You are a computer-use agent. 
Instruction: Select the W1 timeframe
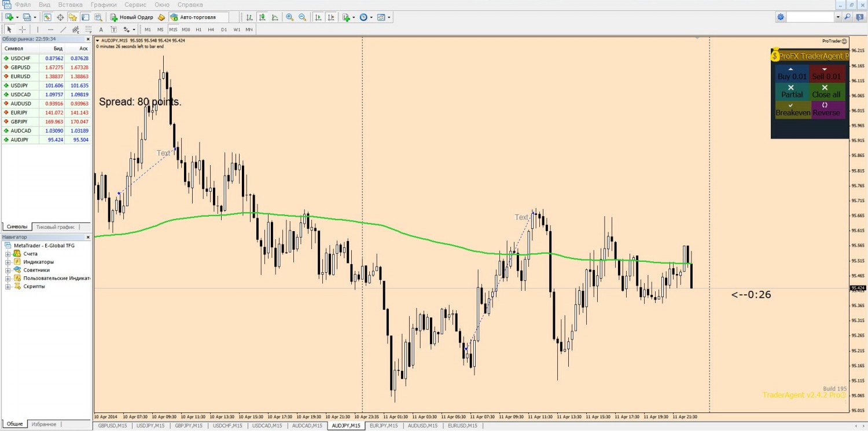pyautogui.click(x=237, y=30)
